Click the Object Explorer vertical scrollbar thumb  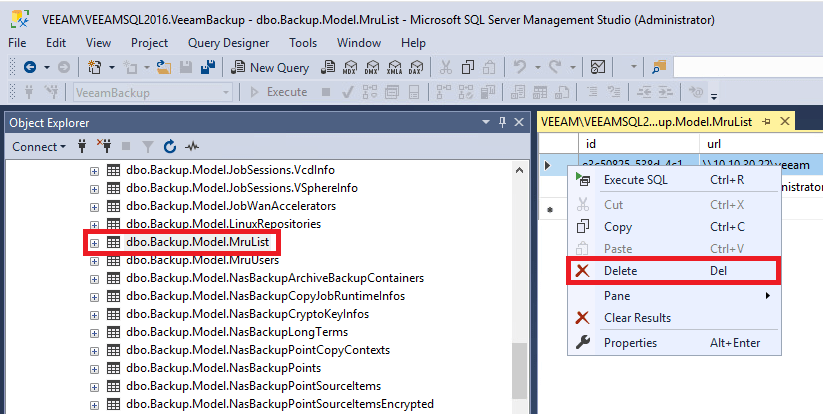click(x=518, y=370)
